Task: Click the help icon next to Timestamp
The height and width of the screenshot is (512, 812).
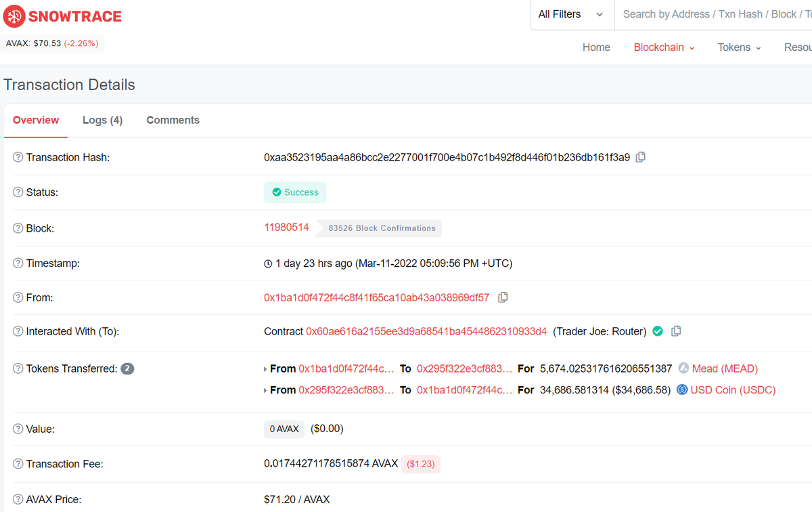Action: [18, 263]
